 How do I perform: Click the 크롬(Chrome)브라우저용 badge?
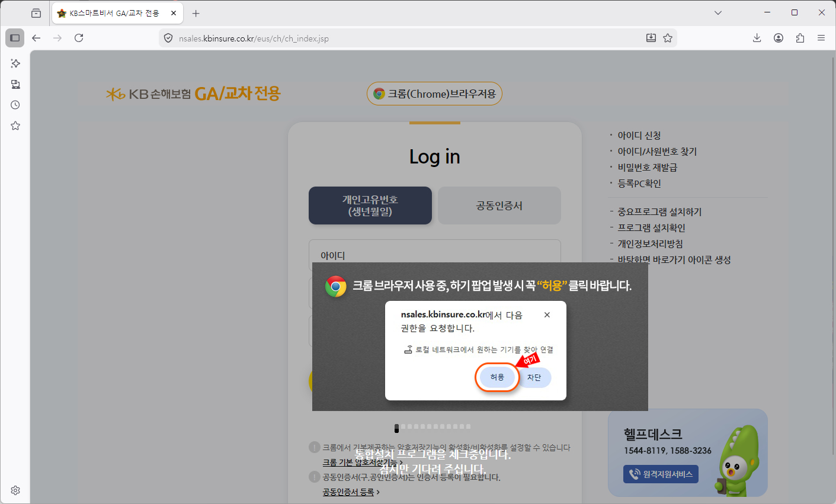click(x=434, y=94)
